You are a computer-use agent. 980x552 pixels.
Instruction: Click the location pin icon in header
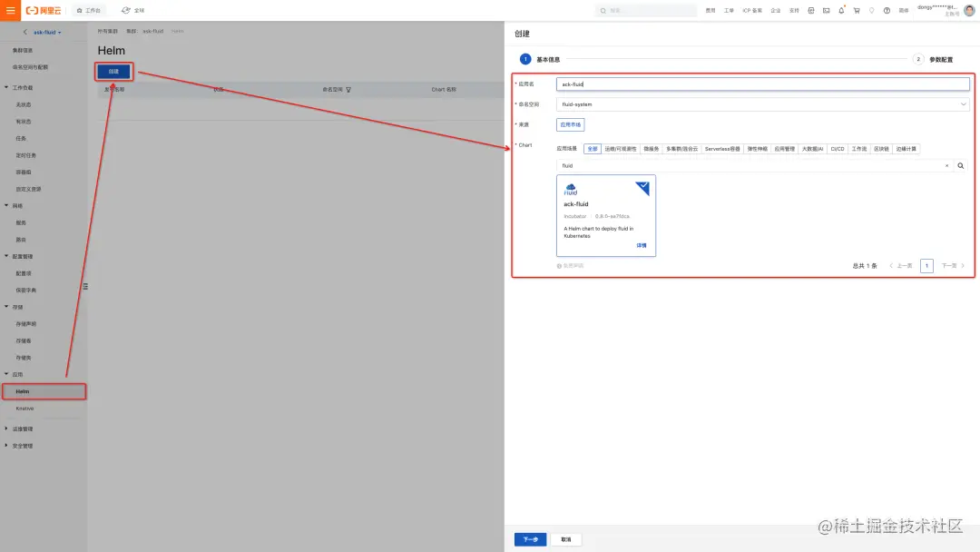[872, 10]
